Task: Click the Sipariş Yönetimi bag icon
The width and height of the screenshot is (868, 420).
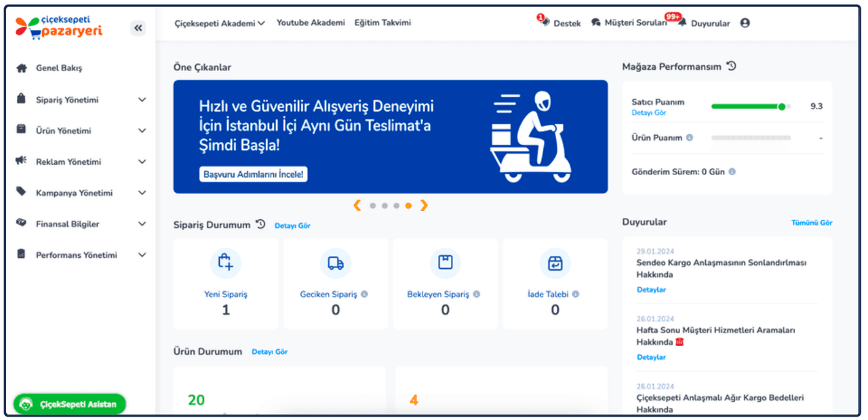Action: (x=22, y=99)
